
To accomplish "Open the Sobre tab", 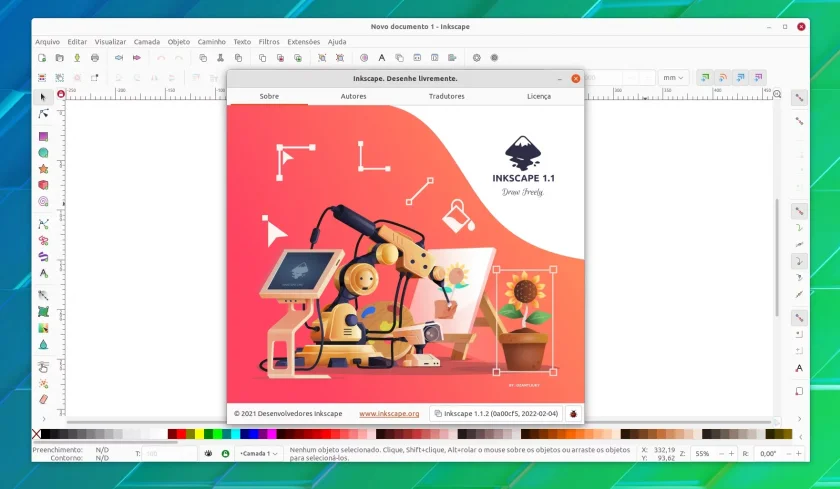I will coord(269,96).
